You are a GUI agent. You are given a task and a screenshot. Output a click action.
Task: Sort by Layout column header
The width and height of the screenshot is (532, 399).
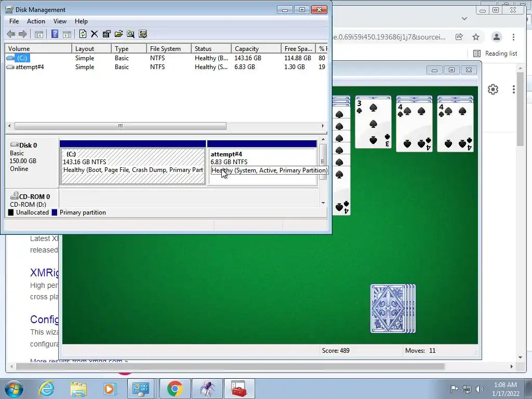(91, 48)
